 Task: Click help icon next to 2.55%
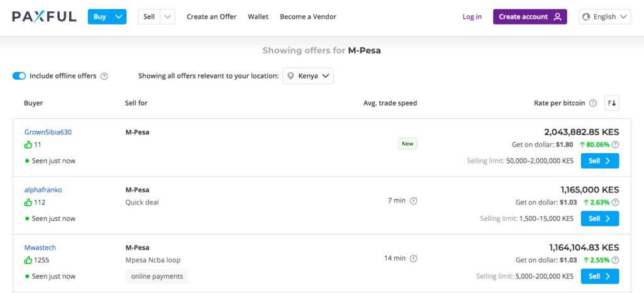[x=615, y=260]
